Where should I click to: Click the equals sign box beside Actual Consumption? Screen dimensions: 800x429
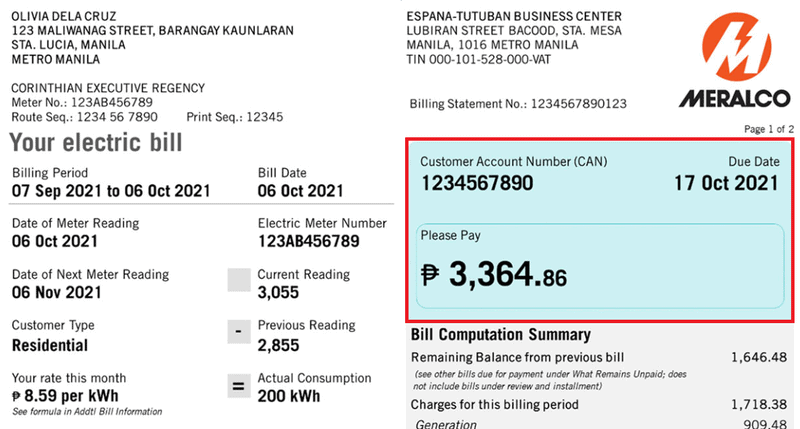tap(239, 386)
